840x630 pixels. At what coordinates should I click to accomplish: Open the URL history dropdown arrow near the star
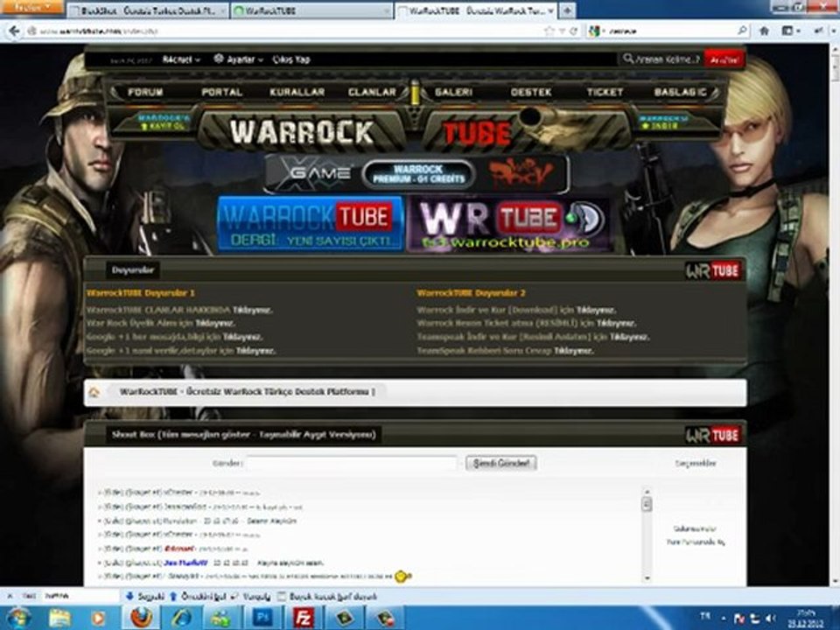562,31
